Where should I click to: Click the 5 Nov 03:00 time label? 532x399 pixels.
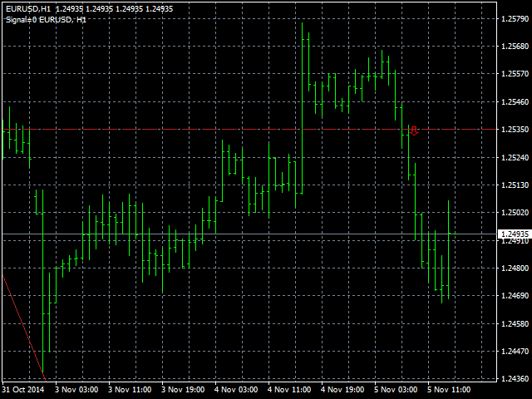[396, 389]
